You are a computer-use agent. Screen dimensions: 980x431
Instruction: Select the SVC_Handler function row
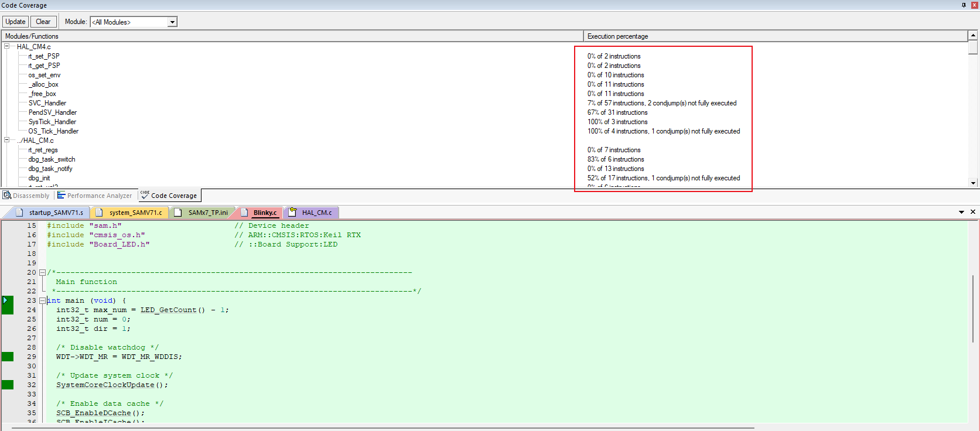(47, 103)
